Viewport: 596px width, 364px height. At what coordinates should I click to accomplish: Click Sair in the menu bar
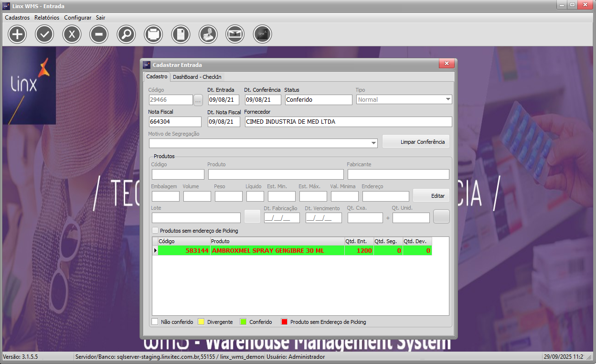pos(100,18)
